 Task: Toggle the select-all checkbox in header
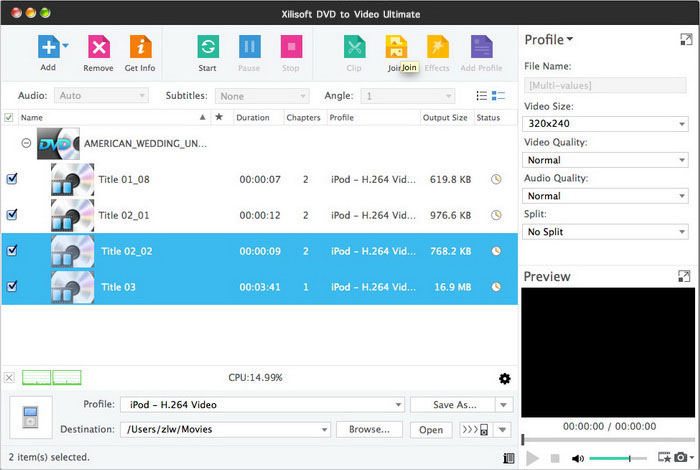tap(8, 117)
